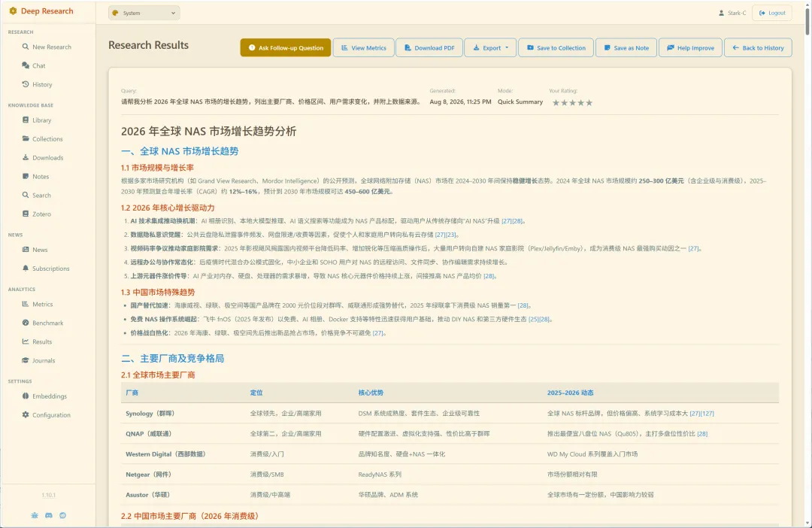Viewport: 812px width, 528px height.
Task: Open the Search page in sidebar
Action: point(37,196)
